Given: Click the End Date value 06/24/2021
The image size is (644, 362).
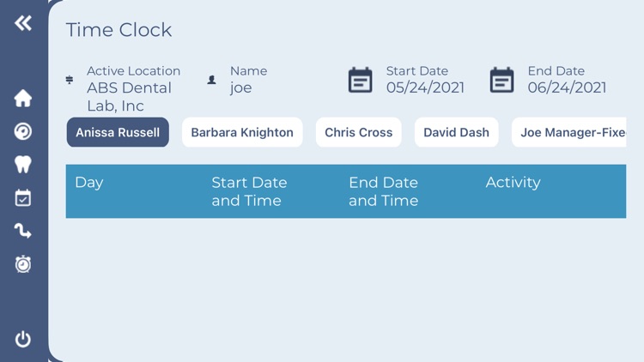Looking at the screenshot, I should point(567,87).
